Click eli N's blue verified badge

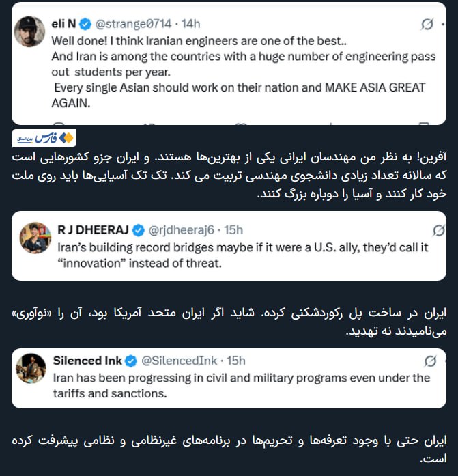(x=85, y=25)
